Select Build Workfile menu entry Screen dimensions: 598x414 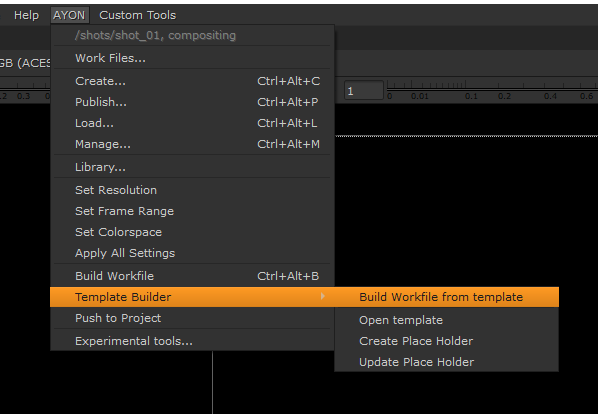192,276
